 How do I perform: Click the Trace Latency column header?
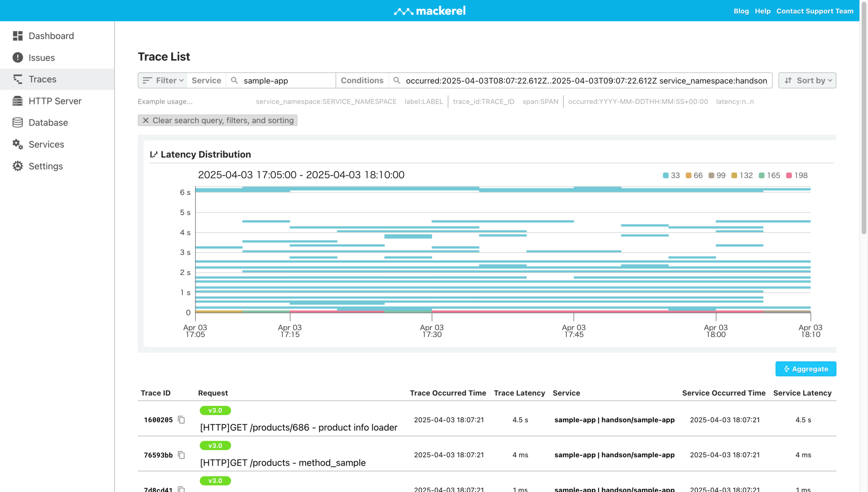click(519, 393)
